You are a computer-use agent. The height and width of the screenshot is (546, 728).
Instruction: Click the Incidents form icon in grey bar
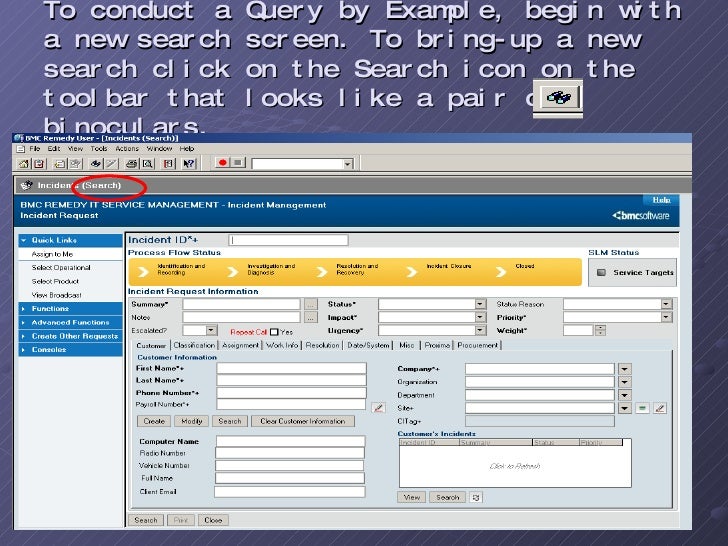(26, 185)
